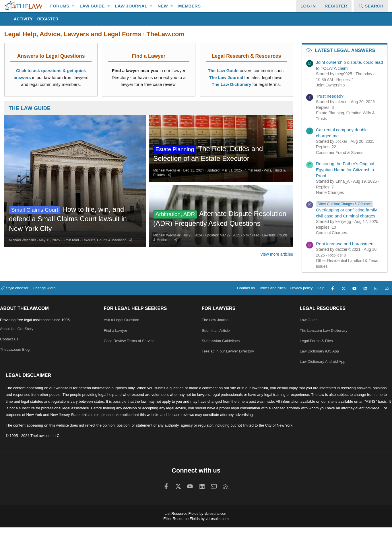This screenshot has width=392, height=557.
Task: Click the Log in button
Action: pyautogui.click(x=308, y=6)
